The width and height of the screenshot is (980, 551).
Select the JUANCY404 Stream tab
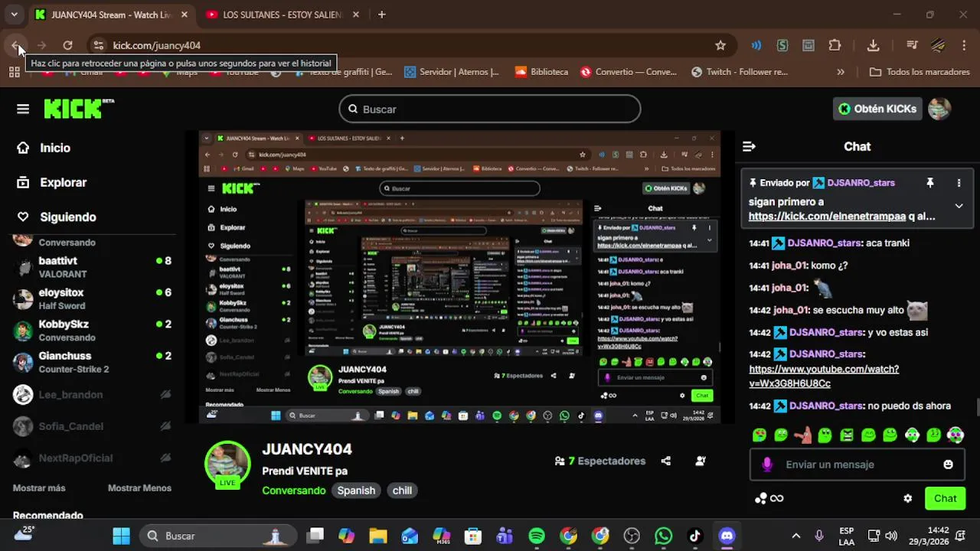coord(112,15)
